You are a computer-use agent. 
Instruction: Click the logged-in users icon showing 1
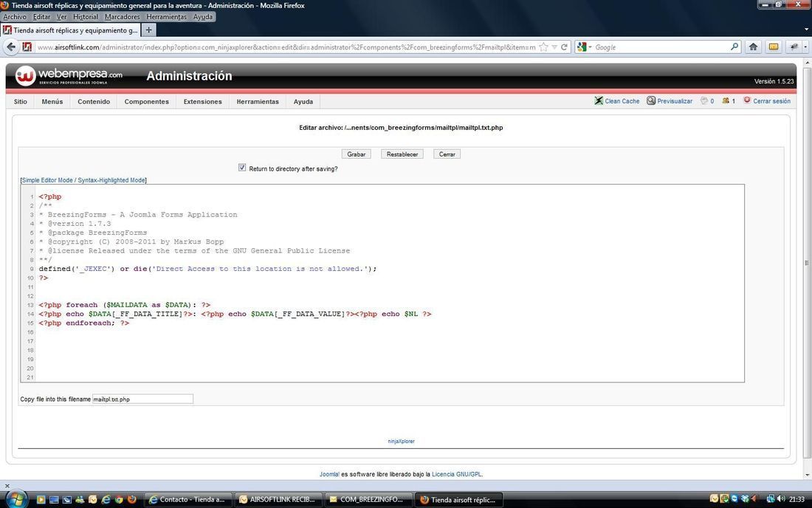coord(726,100)
